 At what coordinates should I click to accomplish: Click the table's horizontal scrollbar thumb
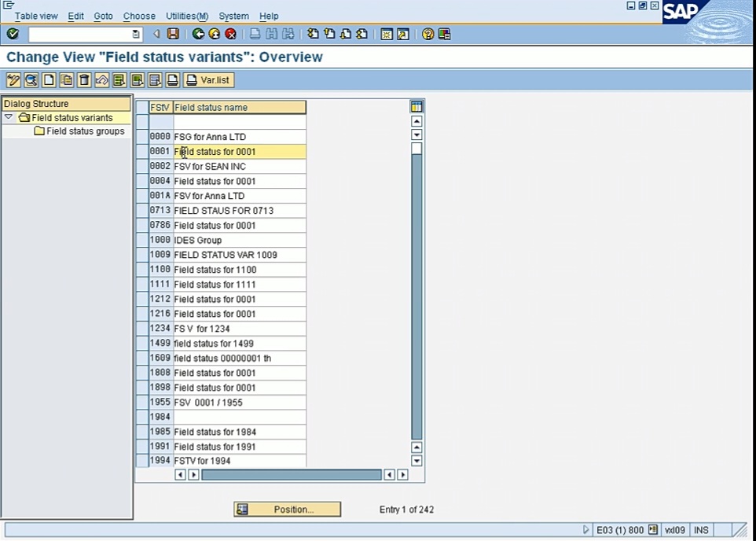(x=292, y=475)
